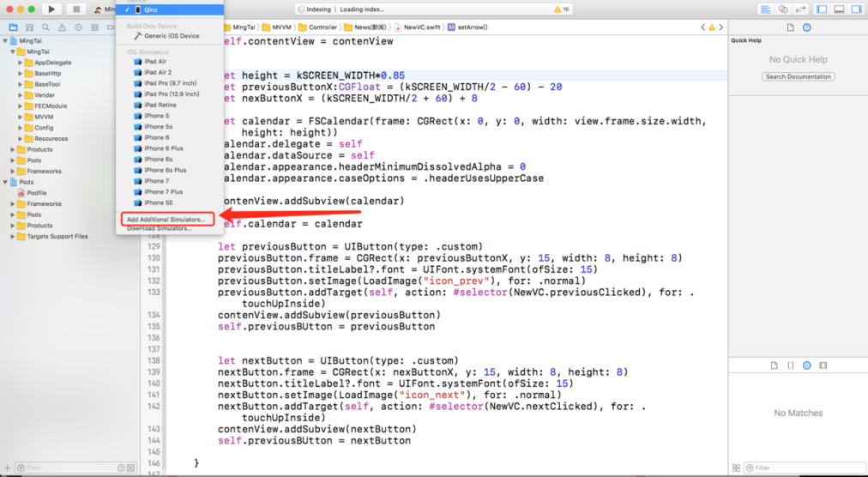
Task: Click the Run (play) button
Action: 51,9
